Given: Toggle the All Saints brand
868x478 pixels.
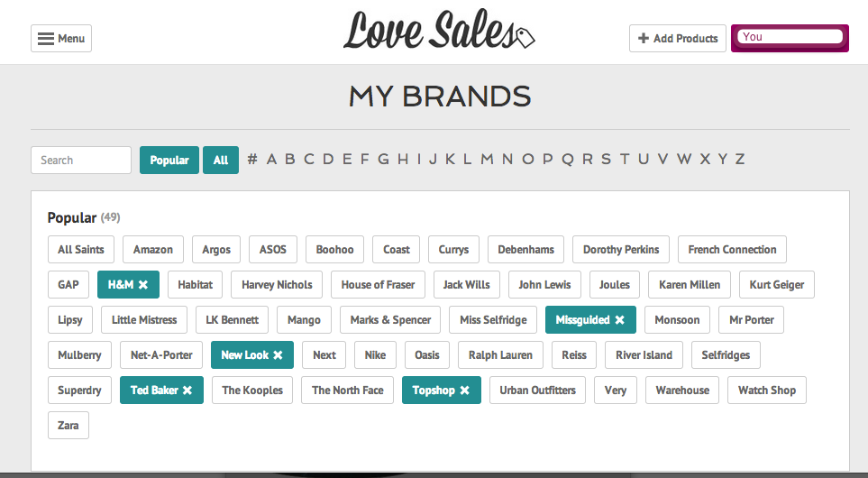Looking at the screenshot, I should 81,249.
